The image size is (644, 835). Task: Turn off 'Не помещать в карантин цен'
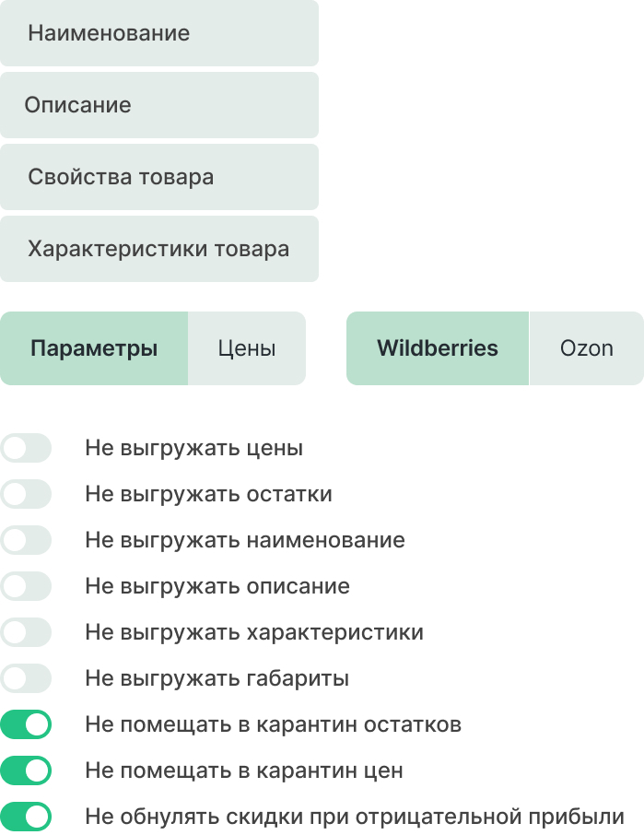[x=26, y=770]
